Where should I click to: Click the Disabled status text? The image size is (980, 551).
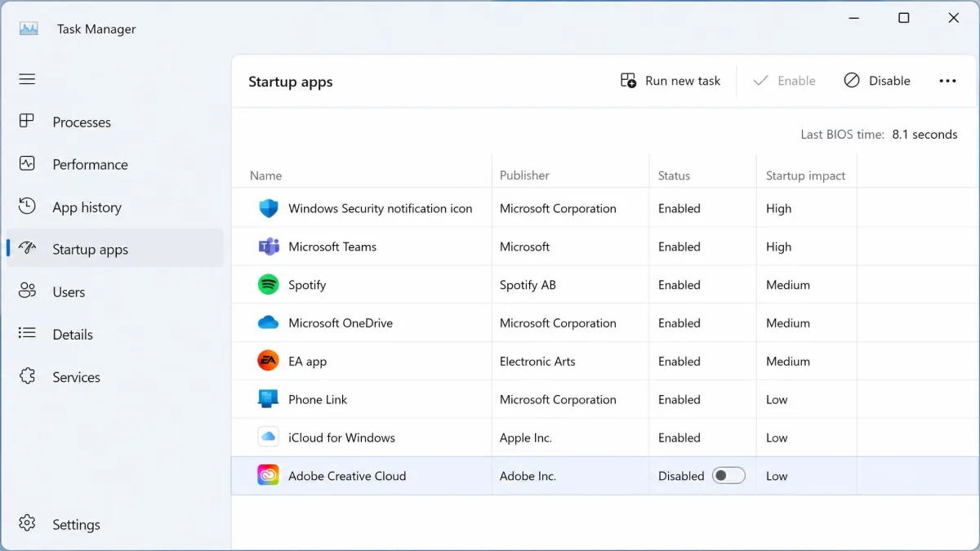pyautogui.click(x=681, y=476)
